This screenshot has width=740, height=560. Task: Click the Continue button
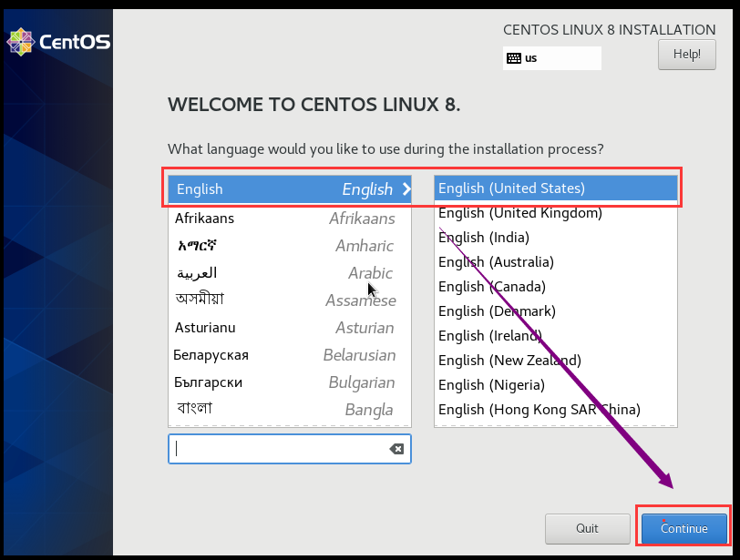point(683,528)
